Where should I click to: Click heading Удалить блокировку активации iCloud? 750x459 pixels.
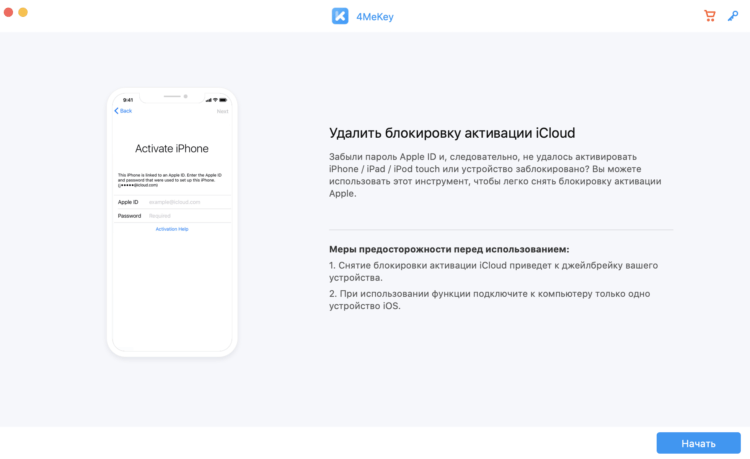click(452, 133)
